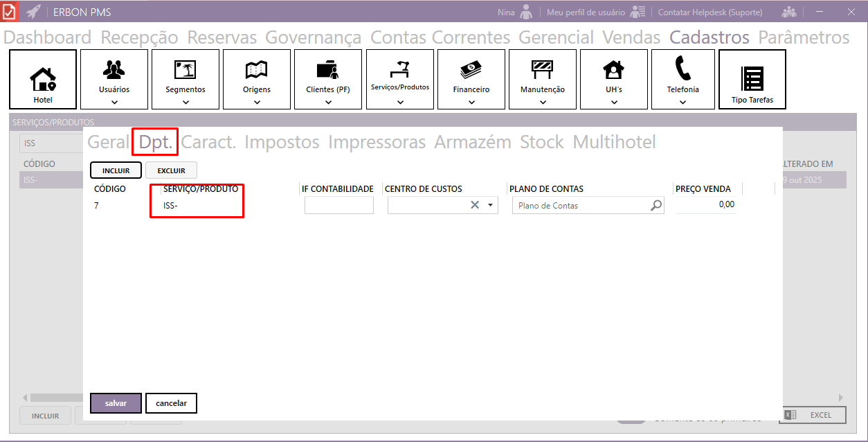Expand the UH's dropdown arrow

pos(614,103)
